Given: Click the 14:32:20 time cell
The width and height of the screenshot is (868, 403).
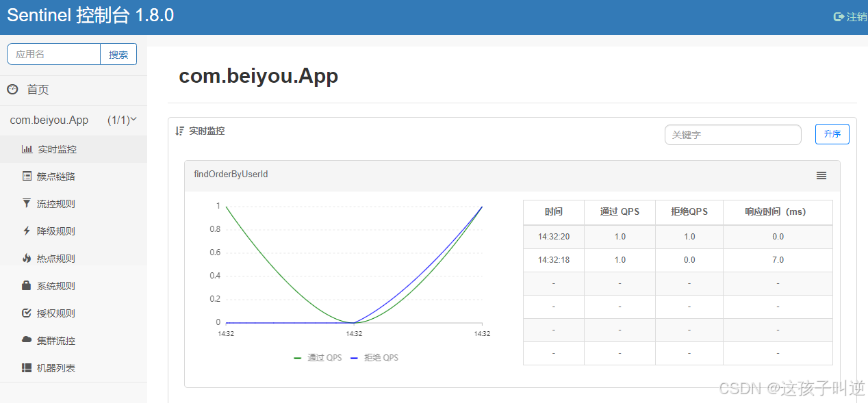Looking at the screenshot, I should 554,237.
